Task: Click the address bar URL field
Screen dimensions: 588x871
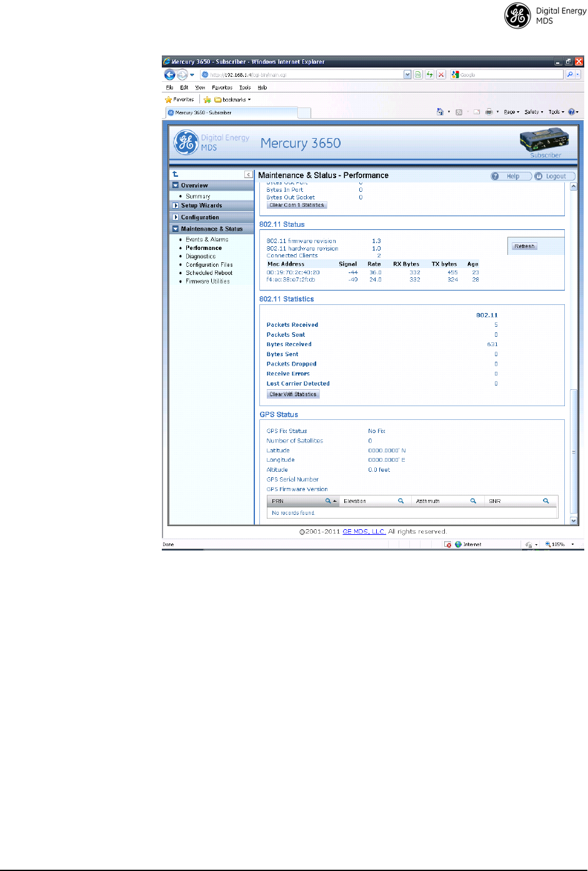Action: 302,74
